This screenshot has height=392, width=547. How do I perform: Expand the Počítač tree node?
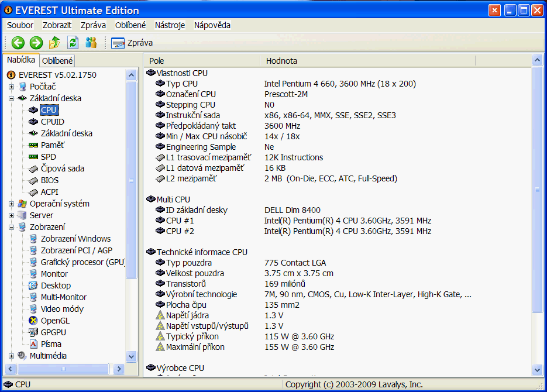11,87
